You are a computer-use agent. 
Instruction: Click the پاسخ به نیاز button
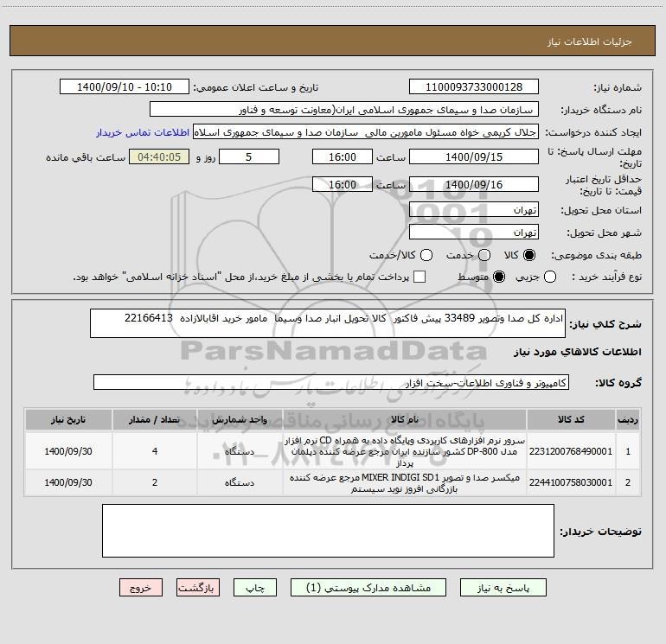(503, 588)
